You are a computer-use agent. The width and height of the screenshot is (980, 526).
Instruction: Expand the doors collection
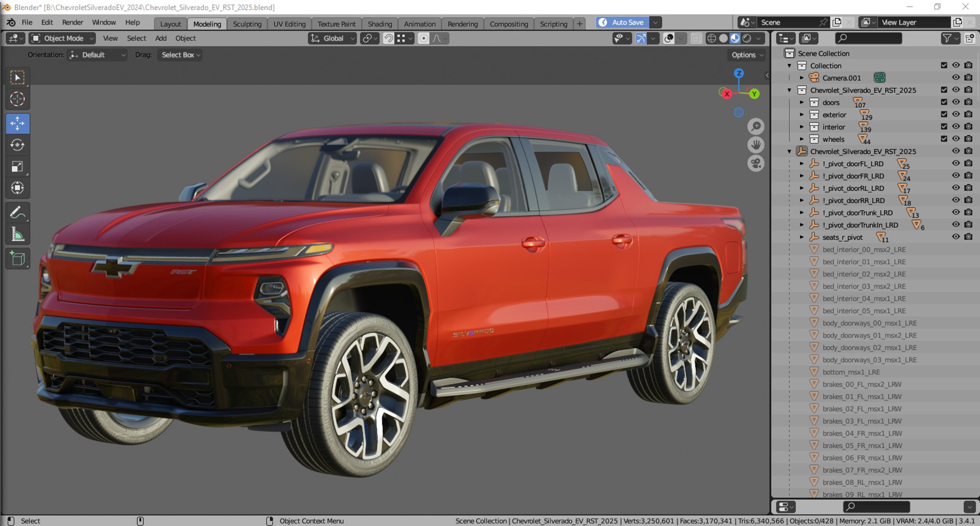802,102
